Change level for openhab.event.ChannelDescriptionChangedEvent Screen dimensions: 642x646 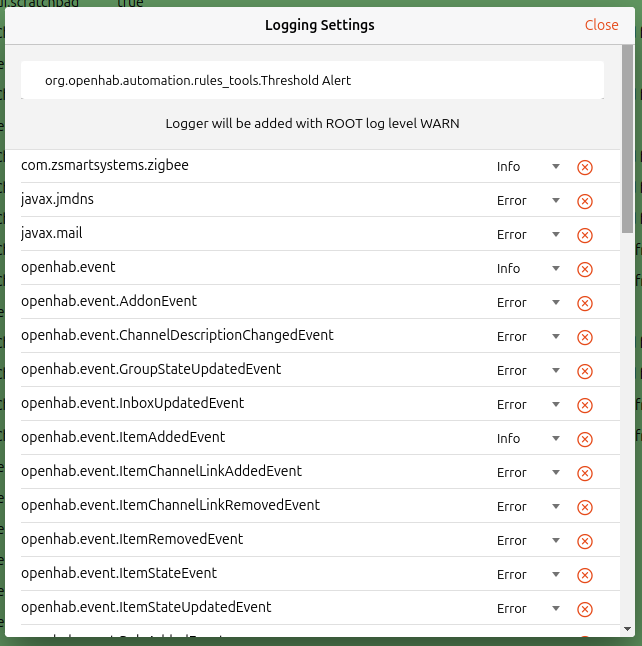tap(528, 337)
